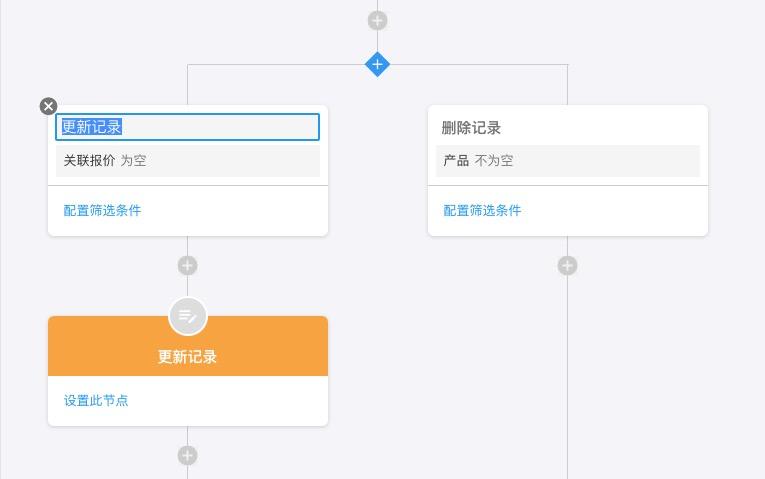Open the 设置此节点 link

click(96, 400)
